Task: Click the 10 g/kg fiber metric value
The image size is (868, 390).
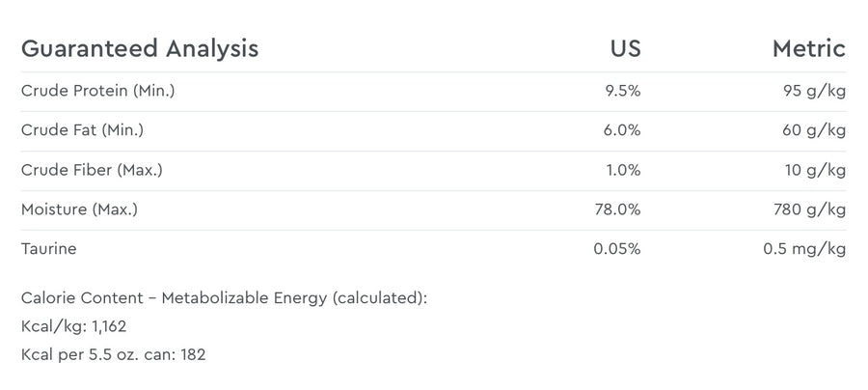Action: [815, 171]
